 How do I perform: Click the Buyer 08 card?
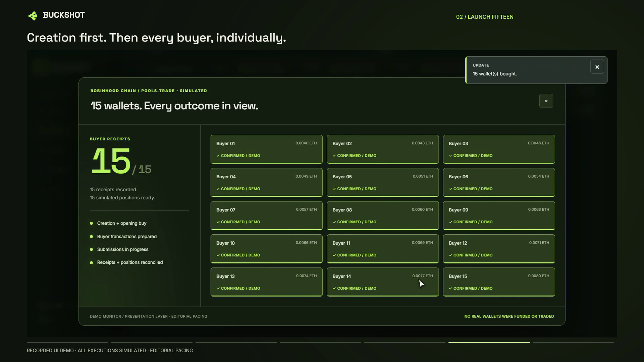point(383,216)
